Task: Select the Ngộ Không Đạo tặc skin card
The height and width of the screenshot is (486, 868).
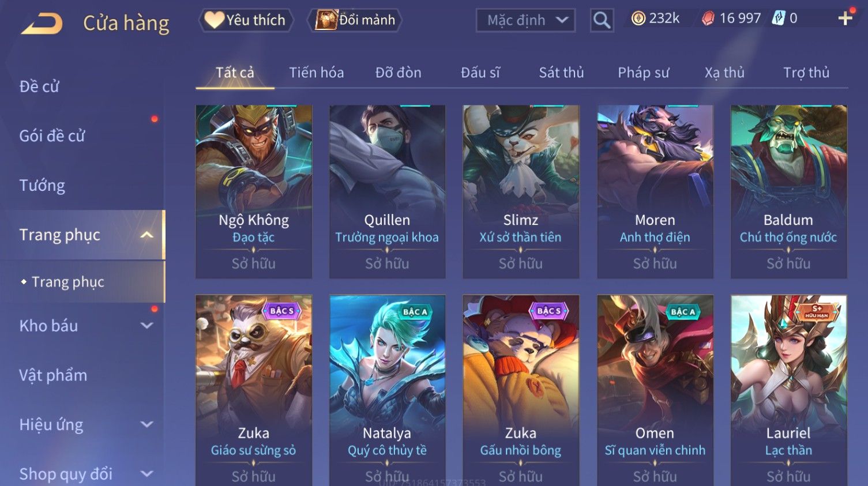Action: pyautogui.click(x=254, y=191)
